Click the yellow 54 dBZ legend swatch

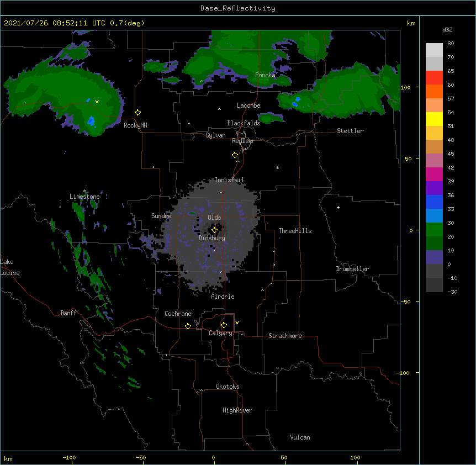[434, 119]
